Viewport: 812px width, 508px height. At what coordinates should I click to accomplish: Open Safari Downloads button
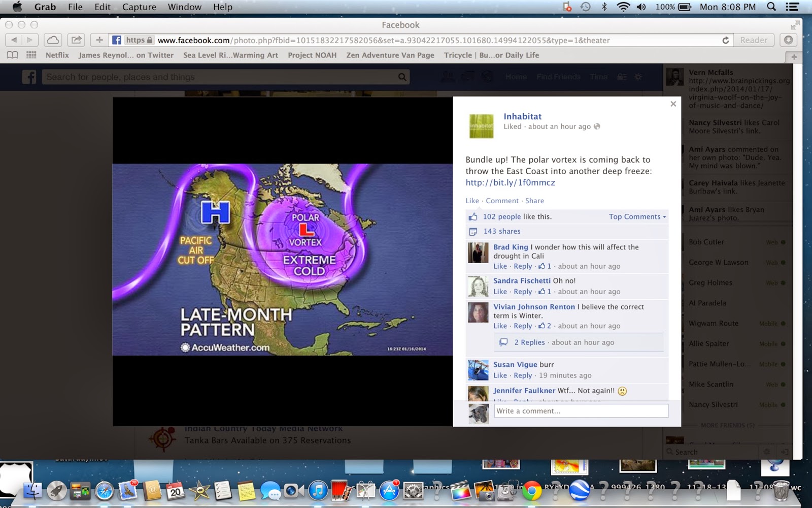pos(788,40)
